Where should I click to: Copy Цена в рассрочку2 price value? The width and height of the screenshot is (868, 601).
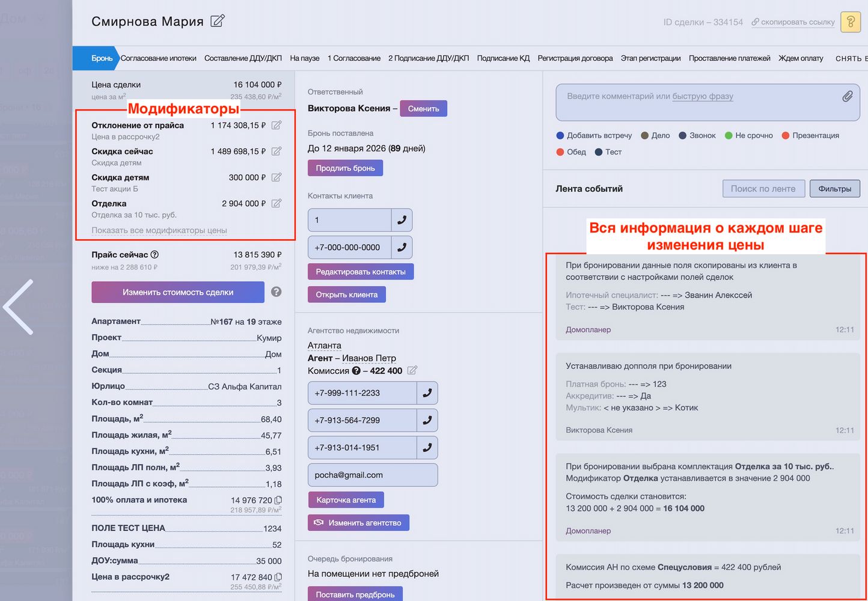[278, 577]
